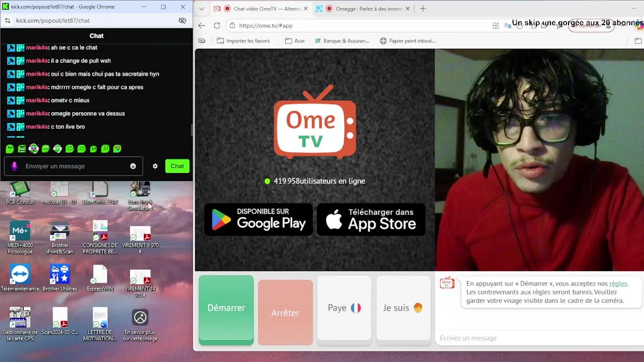The width and height of the screenshot is (644, 362).
Task: Open ExpressVPN desktop icon
Action: point(100,278)
